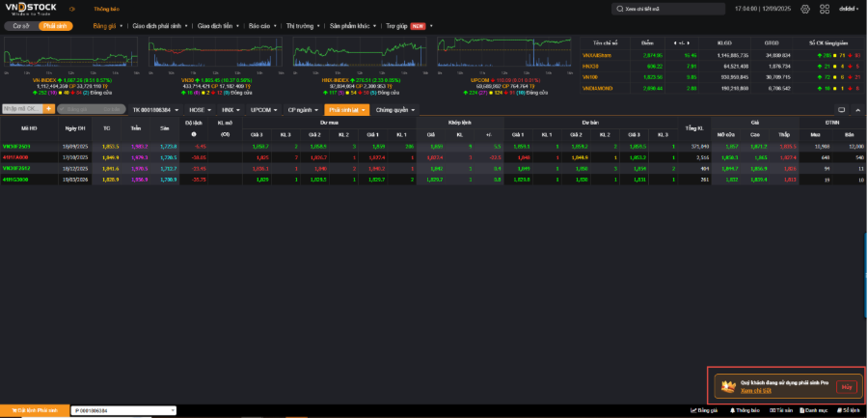Select contract VN30F2512 row
Image resolution: width=868 pixels, height=418 pixels.
tap(432, 168)
